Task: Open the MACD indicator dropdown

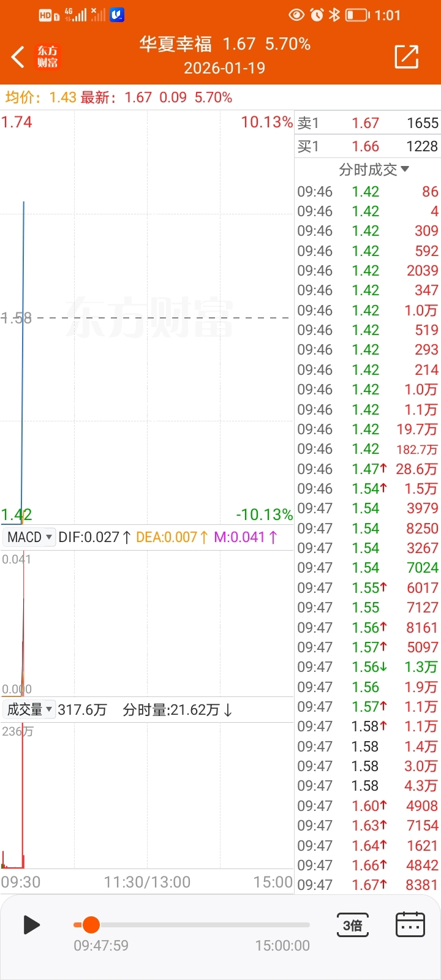Action: coord(29,537)
